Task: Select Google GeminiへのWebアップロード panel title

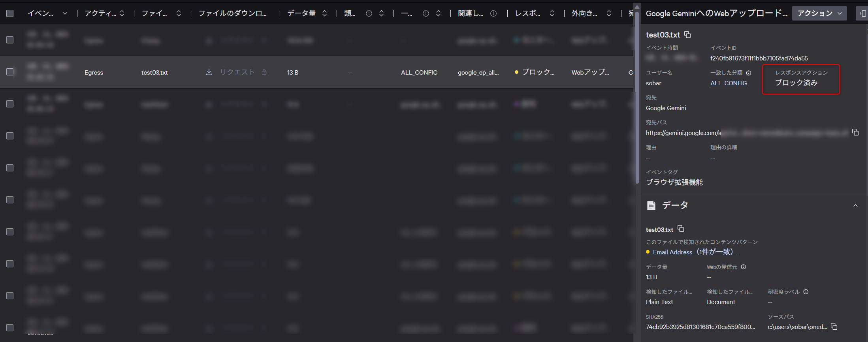Action: click(x=716, y=13)
